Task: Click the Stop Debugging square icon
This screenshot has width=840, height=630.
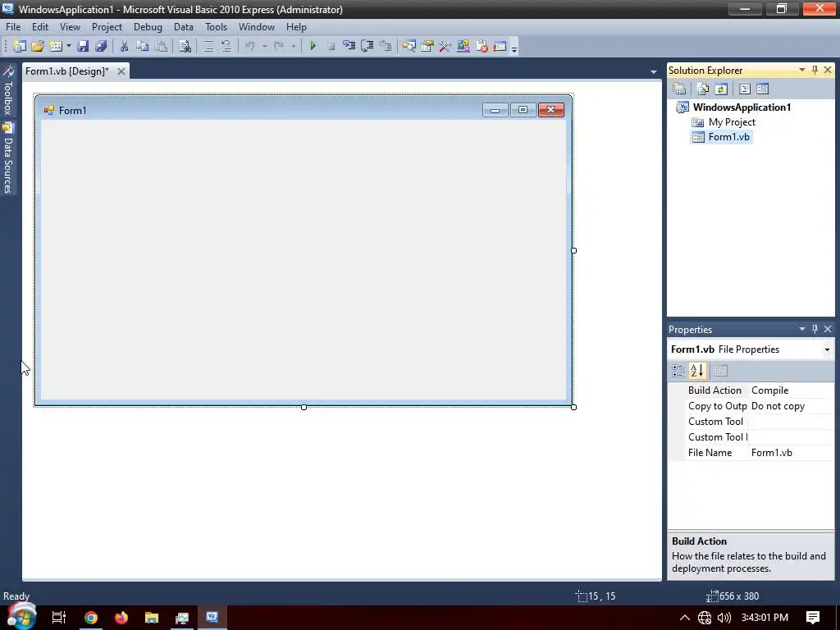Action: [x=331, y=46]
